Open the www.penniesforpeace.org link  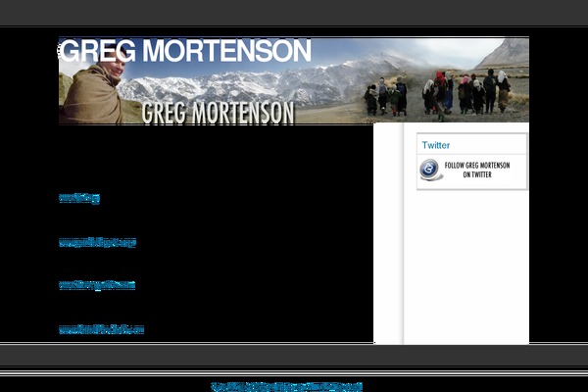click(x=97, y=242)
